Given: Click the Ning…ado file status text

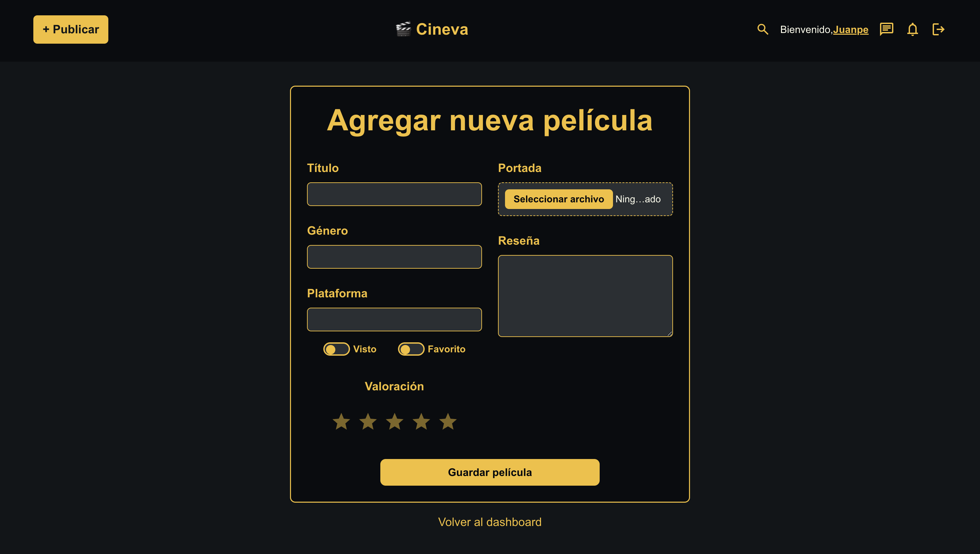Looking at the screenshot, I should [x=638, y=199].
